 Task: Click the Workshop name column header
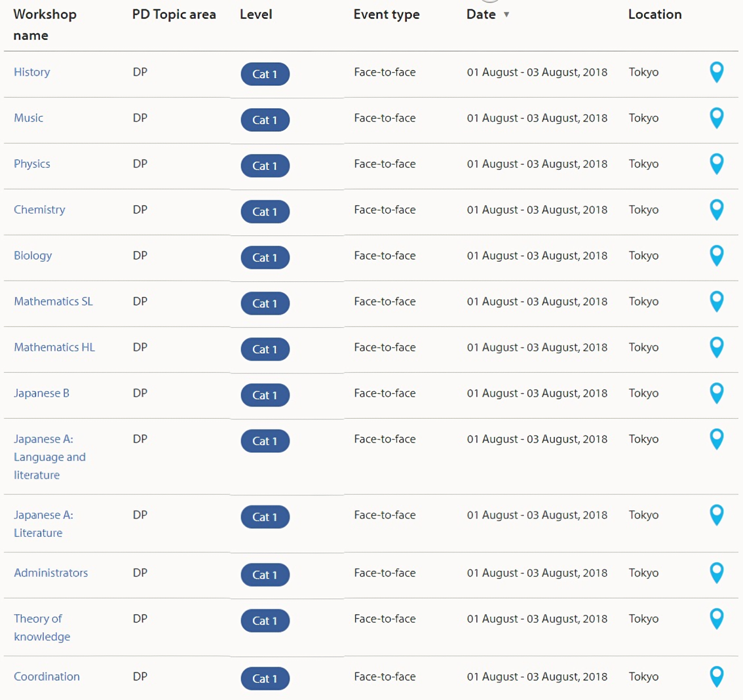click(45, 24)
